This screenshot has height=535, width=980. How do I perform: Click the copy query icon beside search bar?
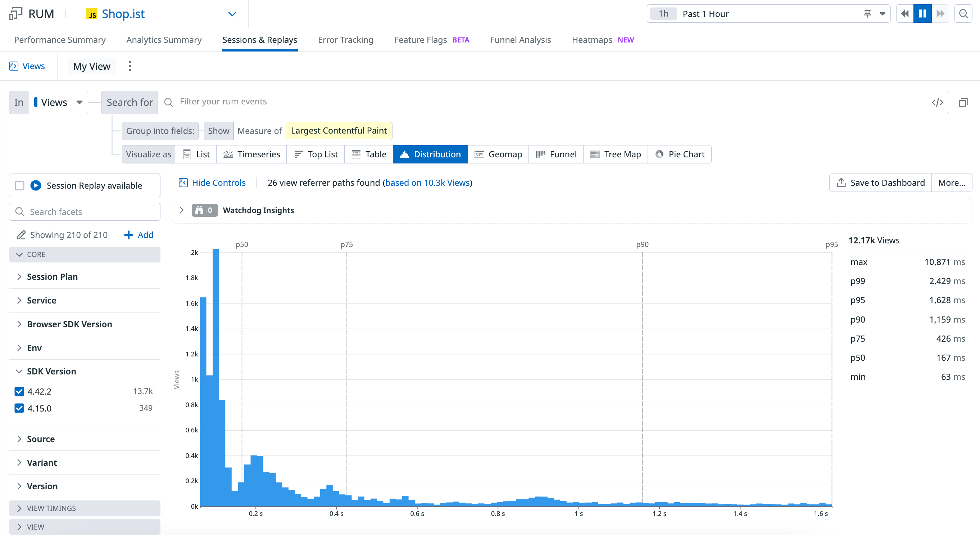963,102
